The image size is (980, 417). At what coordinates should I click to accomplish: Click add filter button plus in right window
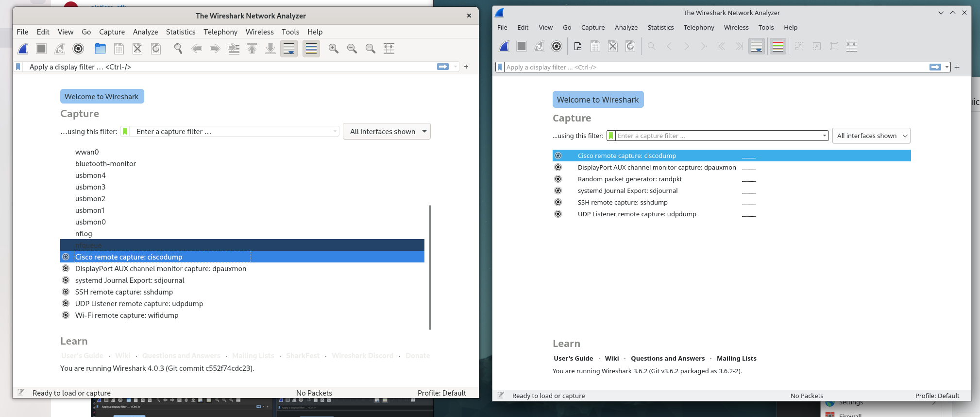tap(957, 67)
